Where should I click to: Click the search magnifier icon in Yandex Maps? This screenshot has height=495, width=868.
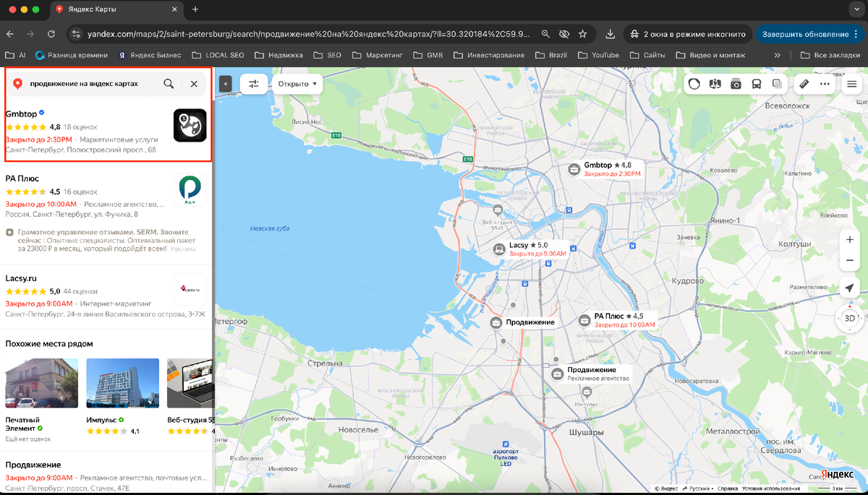pyautogui.click(x=169, y=84)
